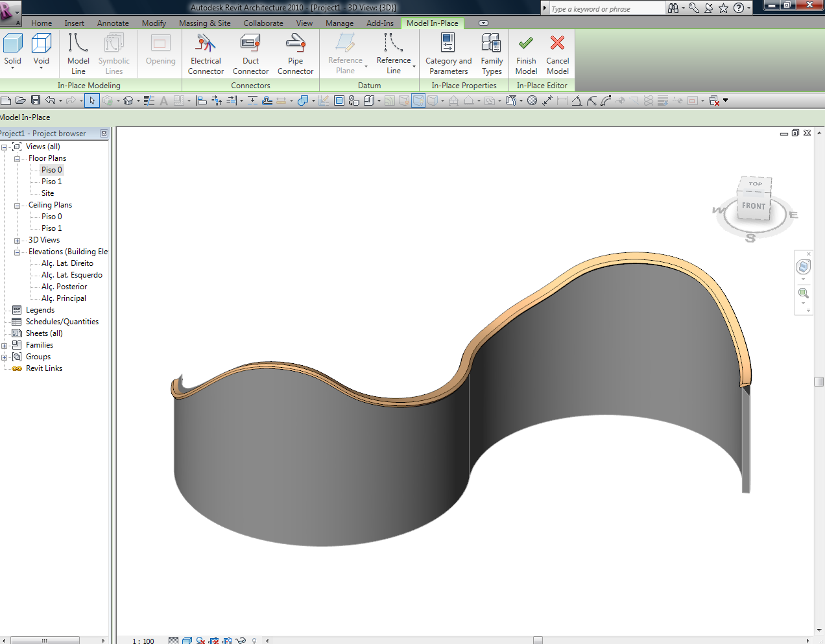The width and height of the screenshot is (825, 644).
Task: Click the Save icon in quick toolbar
Action: pyautogui.click(x=36, y=101)
